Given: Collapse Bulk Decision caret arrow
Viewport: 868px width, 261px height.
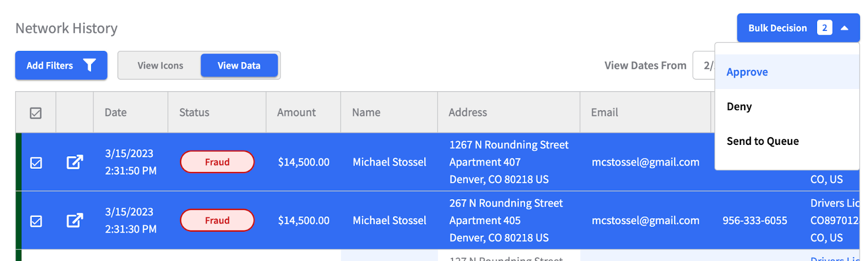Looking at the screenshot, I should pyautogui.click(x=845, y=28).
